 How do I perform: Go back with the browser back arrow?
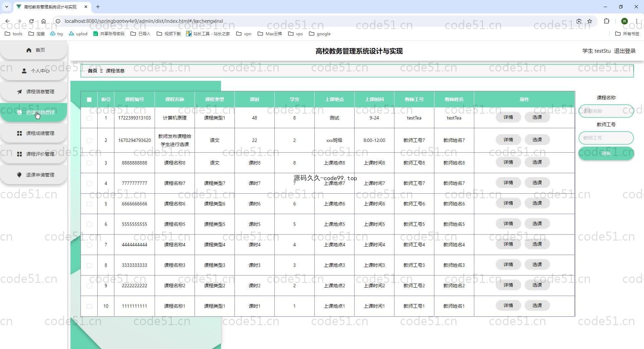7,21
